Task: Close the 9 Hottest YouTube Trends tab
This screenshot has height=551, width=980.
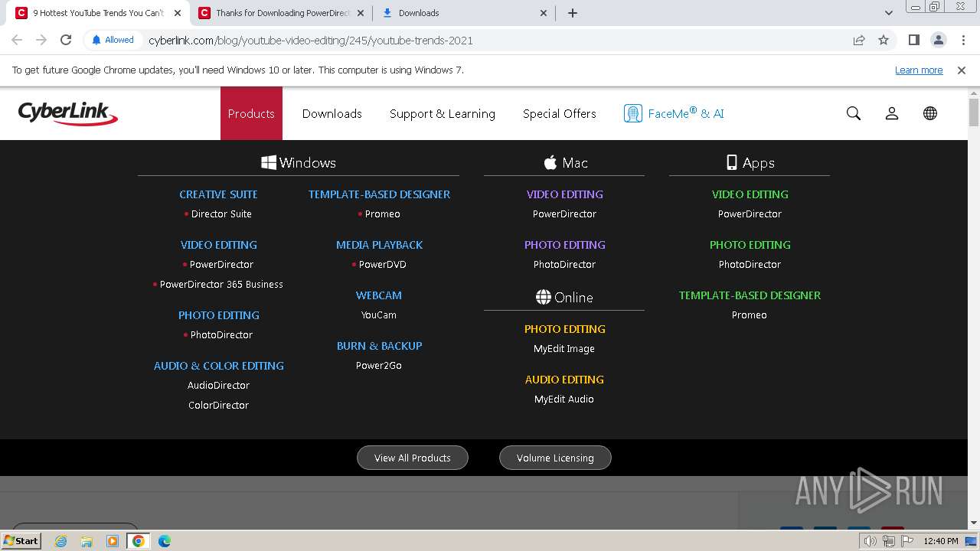Action: point(177,13)
